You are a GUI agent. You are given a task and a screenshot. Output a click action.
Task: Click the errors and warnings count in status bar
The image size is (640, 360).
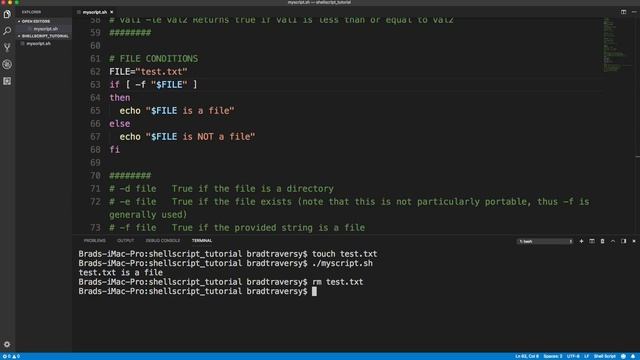11,356
